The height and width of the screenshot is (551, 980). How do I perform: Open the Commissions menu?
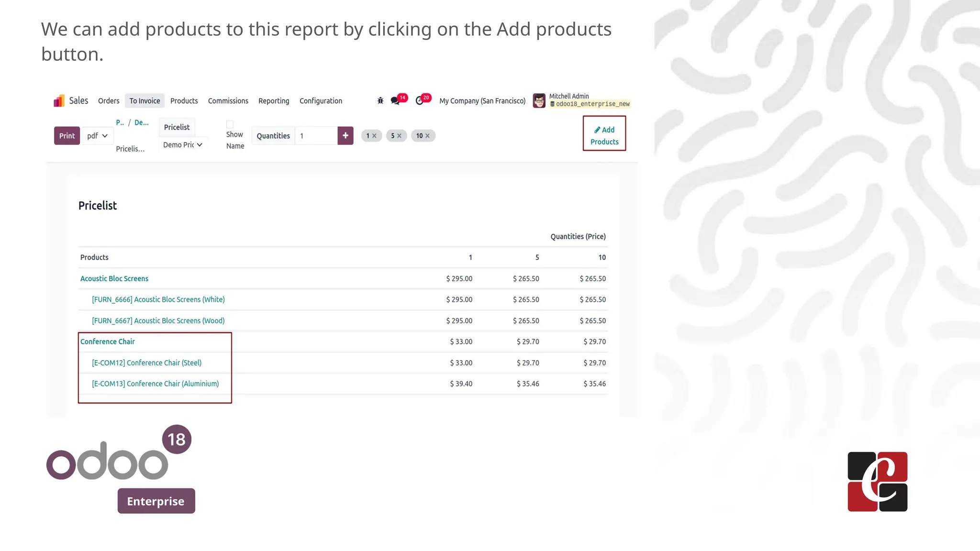click(228, 101)
